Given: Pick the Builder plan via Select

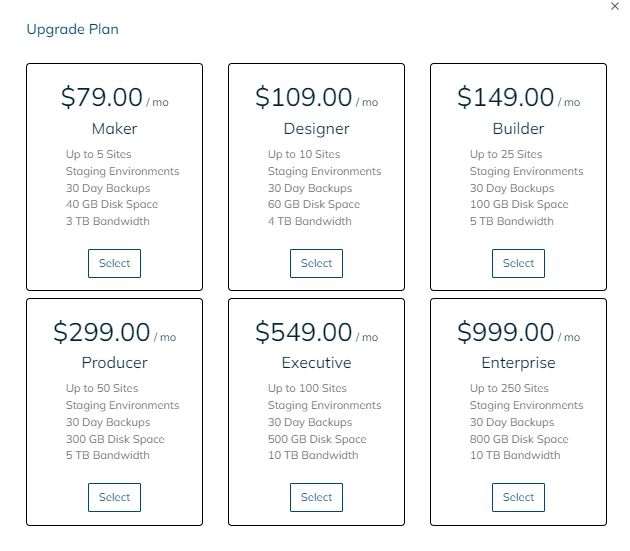Looking at the screenshot, I should [x=518, y=263].
